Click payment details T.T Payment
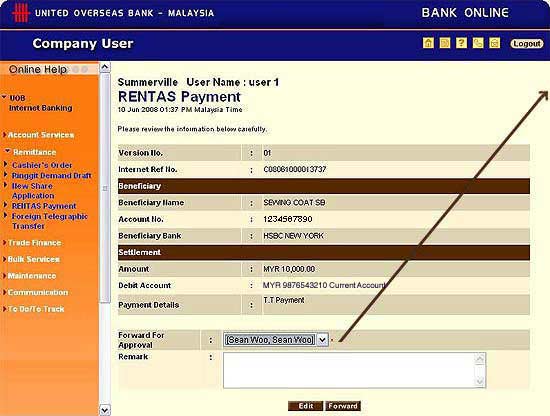Viewport: 550px width, 416px height. tap(284, 300)
